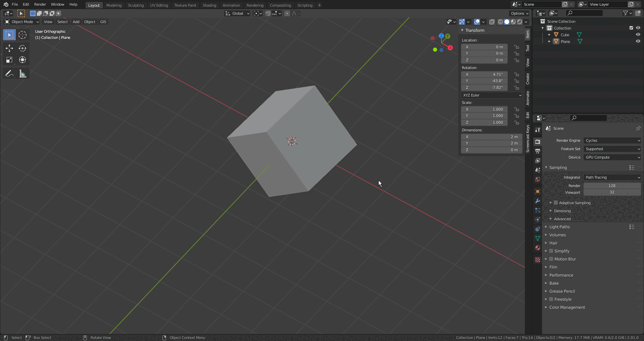Open the Active Tool settings tab
The height and width of the screenshot is (341, 644).
click(x=537, y=130)
